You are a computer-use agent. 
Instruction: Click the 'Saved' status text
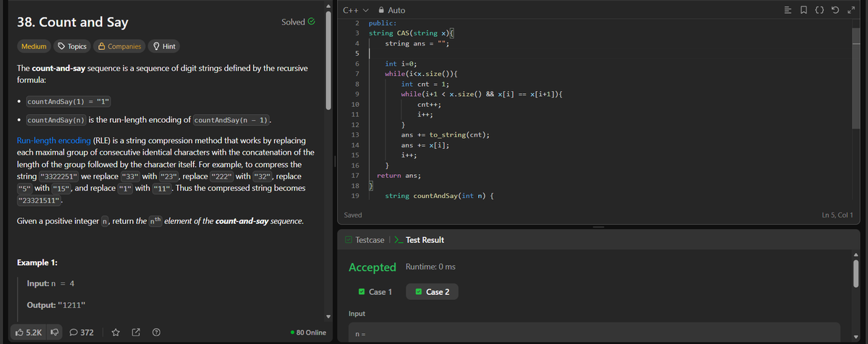coord(353,215)
